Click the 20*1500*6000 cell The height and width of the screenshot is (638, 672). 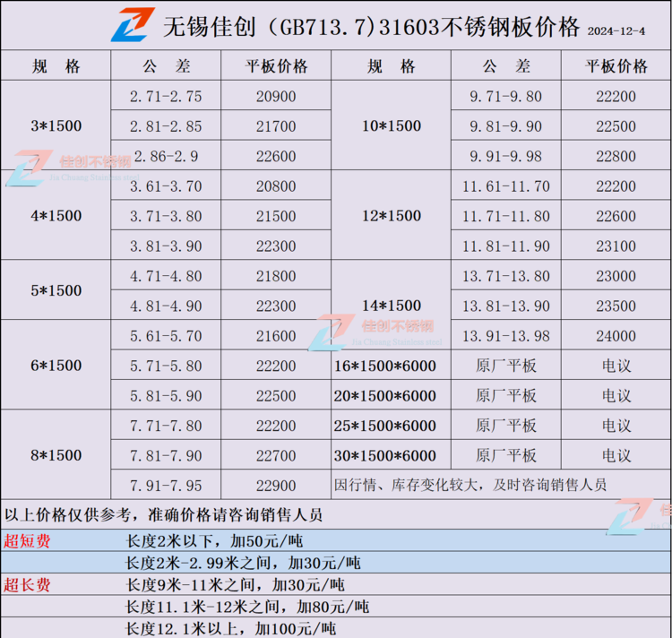click(x=392, y=395)
